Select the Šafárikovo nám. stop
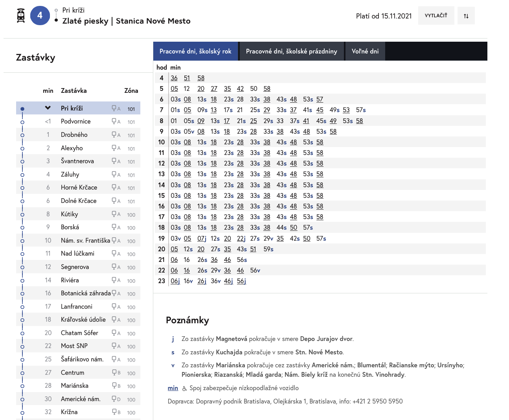Screen dimensions: 509x420 pyautogui.click(x=82, y=359)
